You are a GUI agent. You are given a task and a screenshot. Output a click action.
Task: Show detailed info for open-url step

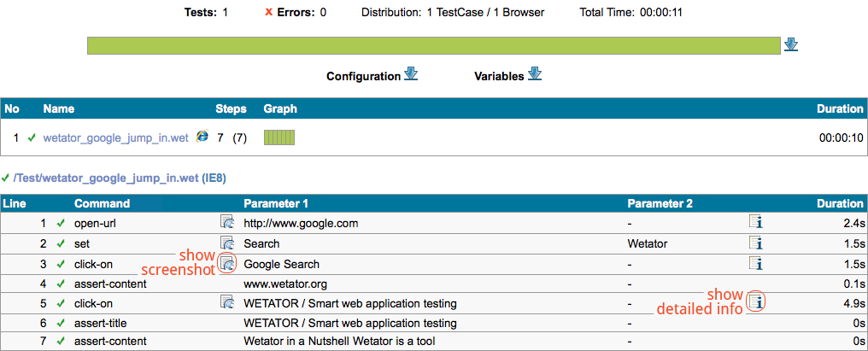coord(755,223)
